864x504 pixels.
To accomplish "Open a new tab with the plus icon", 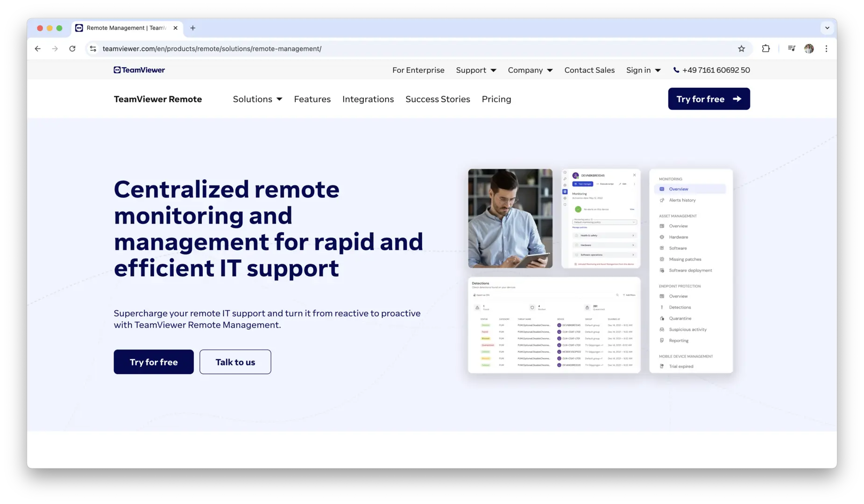I will point(193,28).
